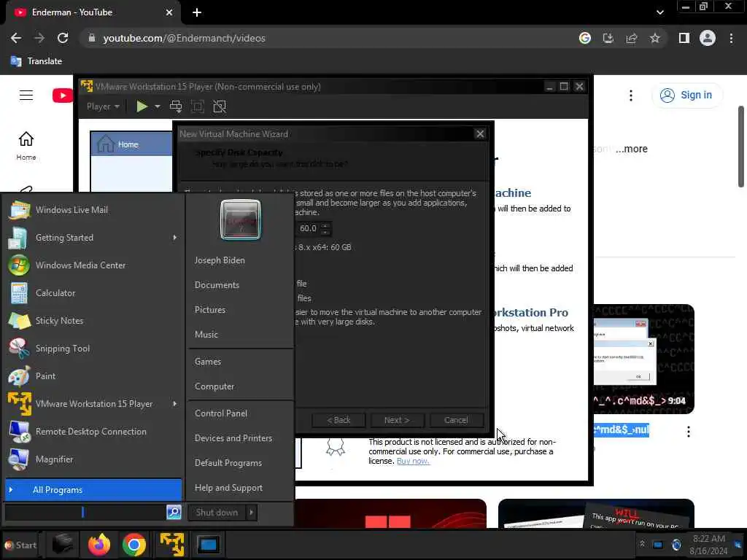The height and width of the screenshot is (560, 747).
Task: Start the Snipping Tool
Action: 63,349
